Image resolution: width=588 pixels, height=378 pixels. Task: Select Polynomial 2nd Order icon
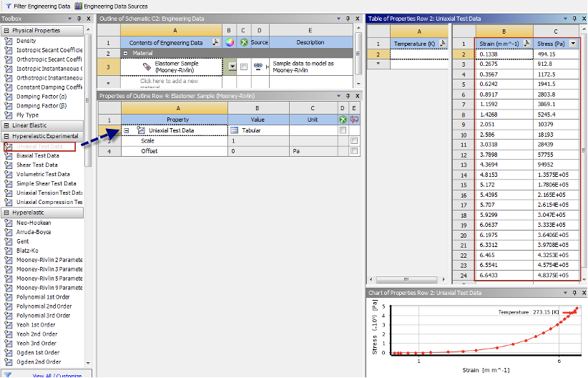point(9,306)
